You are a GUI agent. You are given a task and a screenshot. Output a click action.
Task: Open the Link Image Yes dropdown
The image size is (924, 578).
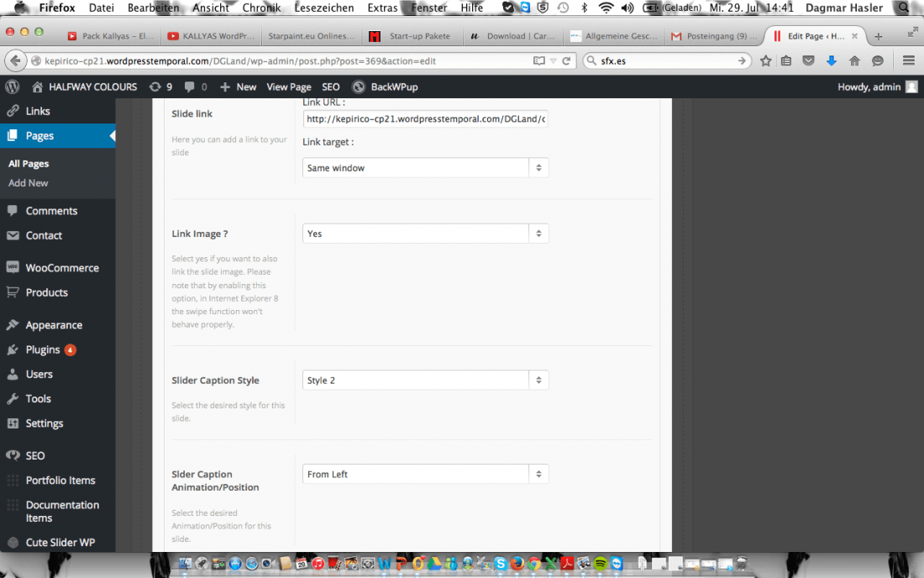pos(426,234)
